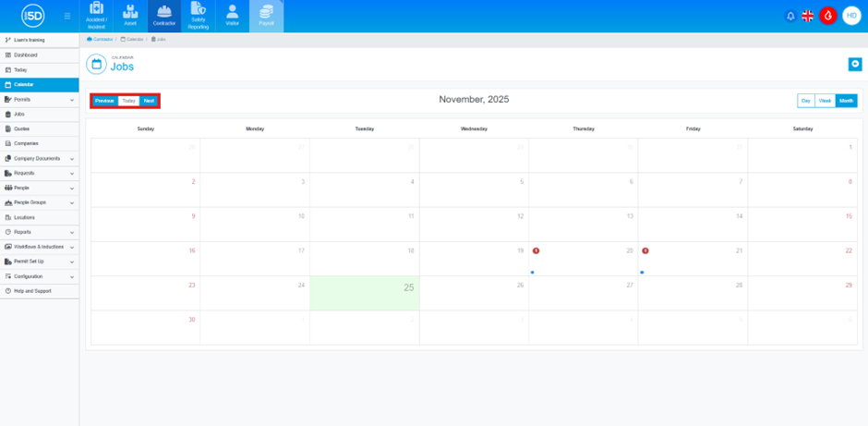Open the Visitor module icon
The image size is (868, 426).
click(232, 17)
